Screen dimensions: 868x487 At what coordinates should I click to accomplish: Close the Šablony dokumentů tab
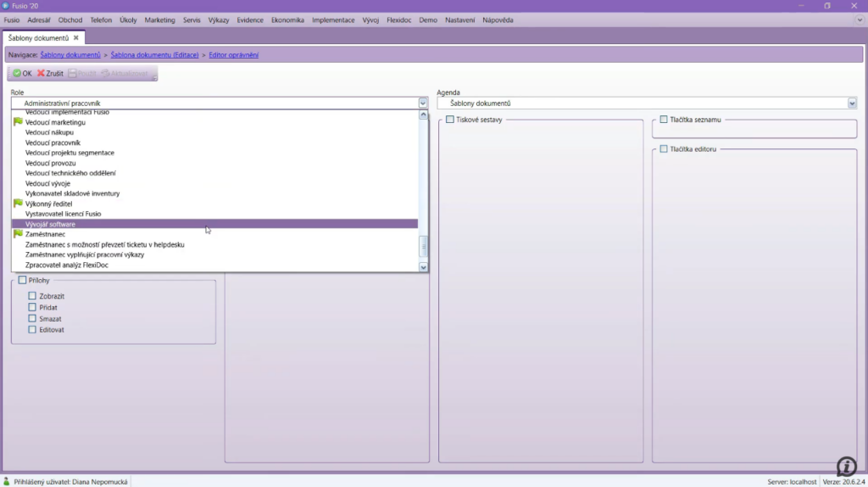pos(76,38)
